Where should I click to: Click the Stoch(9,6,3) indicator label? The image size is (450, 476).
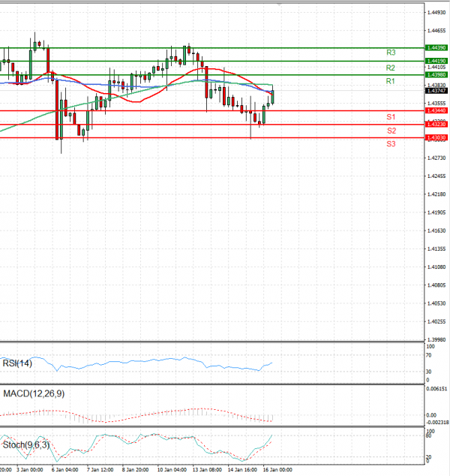coord(27,445)
